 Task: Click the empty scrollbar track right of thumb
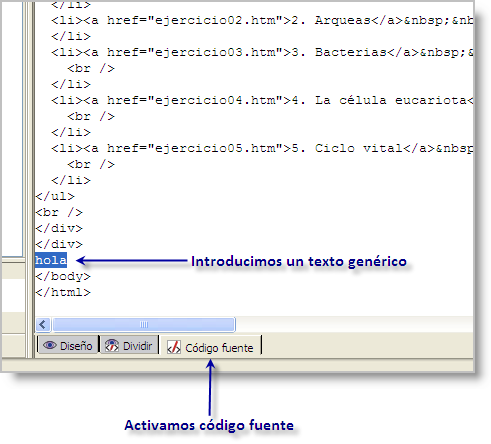pyautogui.click(x=354, y=324)
